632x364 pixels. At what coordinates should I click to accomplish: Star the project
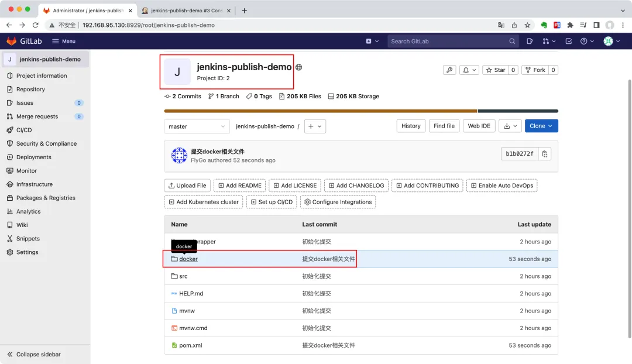pos(496,70)
